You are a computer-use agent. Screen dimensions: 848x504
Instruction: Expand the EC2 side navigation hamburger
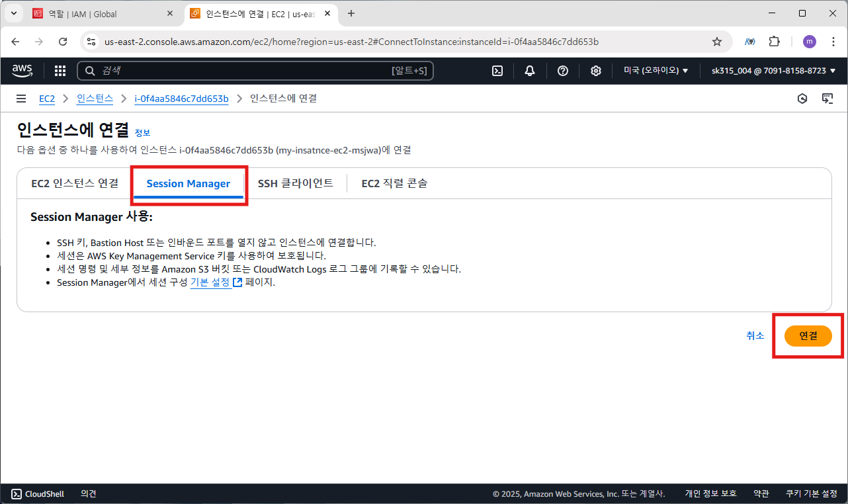click(21, 99)
